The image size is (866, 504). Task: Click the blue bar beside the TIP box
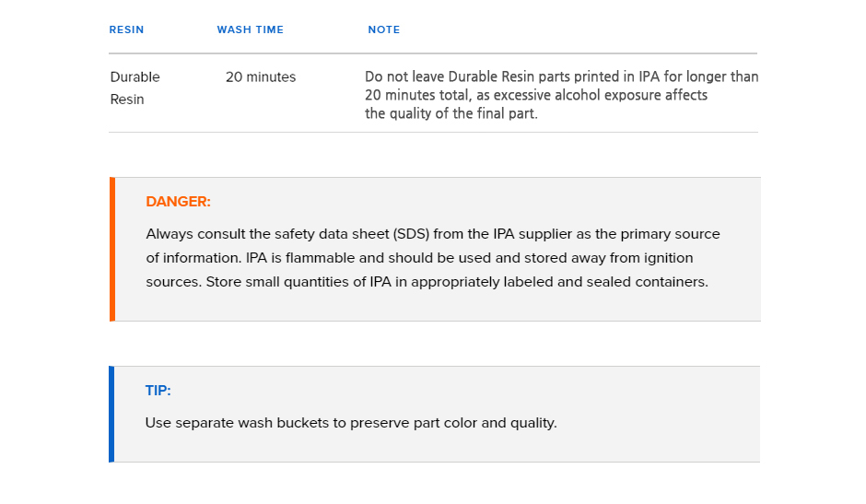tap(111, 414)
